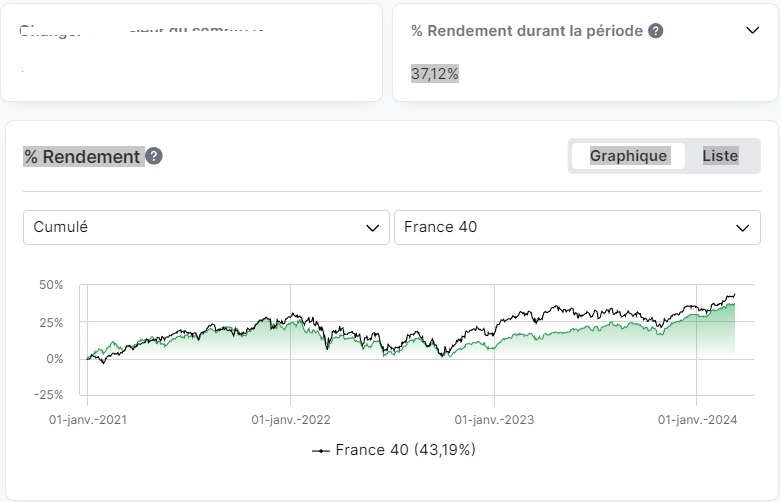The width and height of the screenshot is (781, 502).
Task: Expand the period return card chevron
Action: (x=753, y=30)
